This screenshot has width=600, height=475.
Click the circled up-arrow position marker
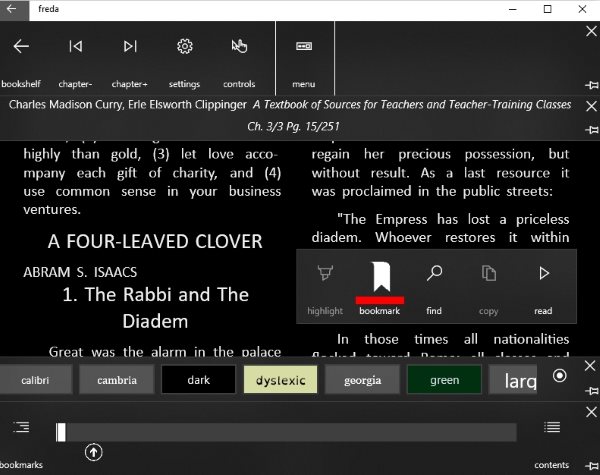pyautogui.click(x=94, y=452)
